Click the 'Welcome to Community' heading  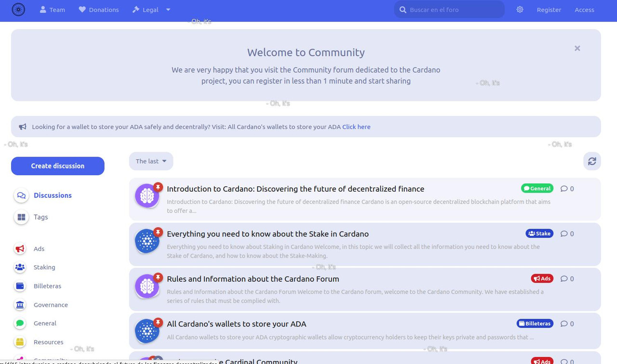coord(306,52)
